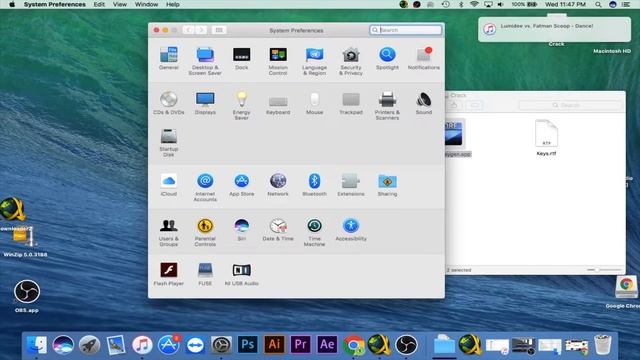Open Flash Player preference pane
640x360 pixels.
click(x=169, y=274)
